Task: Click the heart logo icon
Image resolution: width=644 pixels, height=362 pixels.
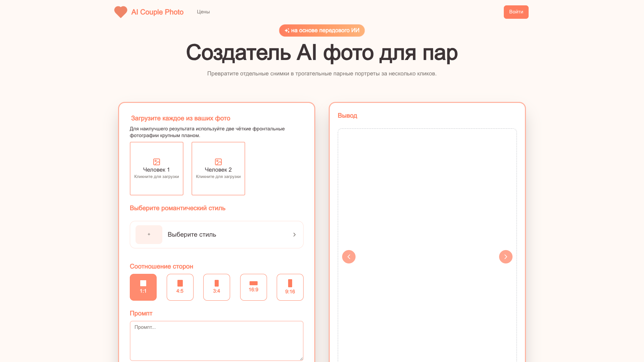Action: [121, 12]
